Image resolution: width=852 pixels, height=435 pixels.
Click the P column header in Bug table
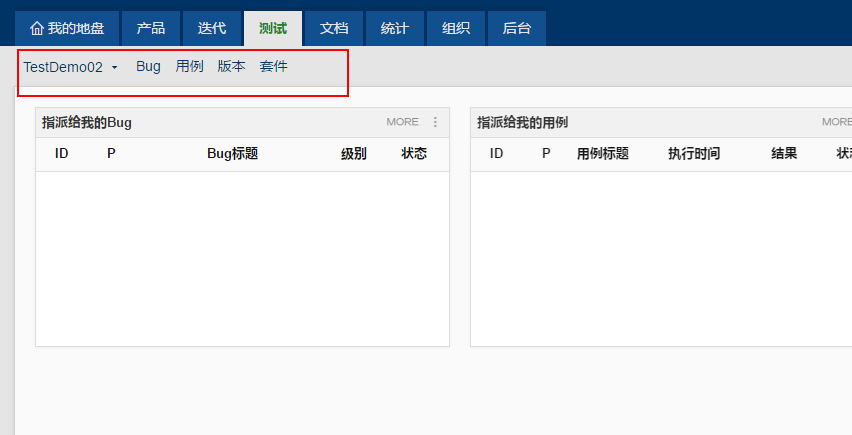111,154
